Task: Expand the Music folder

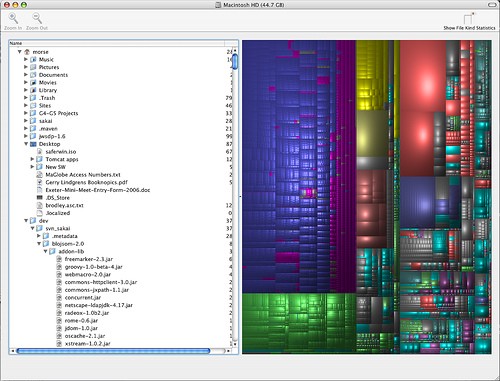Action: (26, 59)
